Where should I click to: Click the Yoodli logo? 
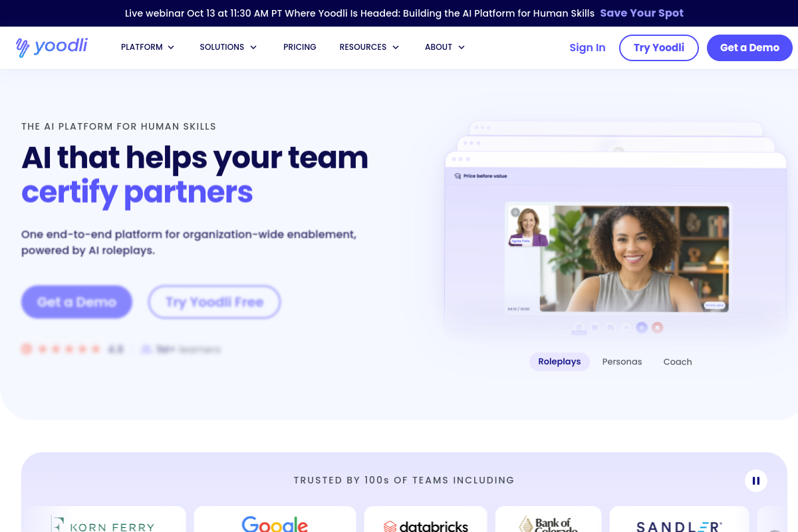(52, 47)
